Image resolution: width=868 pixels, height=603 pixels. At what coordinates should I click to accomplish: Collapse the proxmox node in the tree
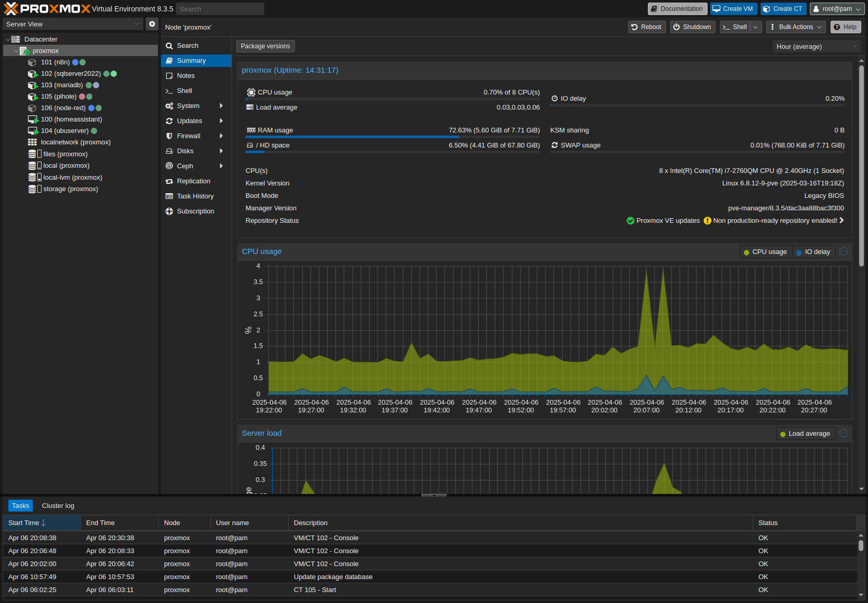pos(16,50)
